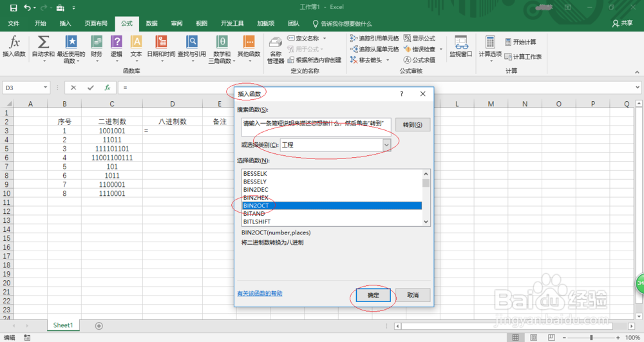Screen dimensions: 644x342
Task: Select BIN2DEC in the function list
Action: point(332,190)
